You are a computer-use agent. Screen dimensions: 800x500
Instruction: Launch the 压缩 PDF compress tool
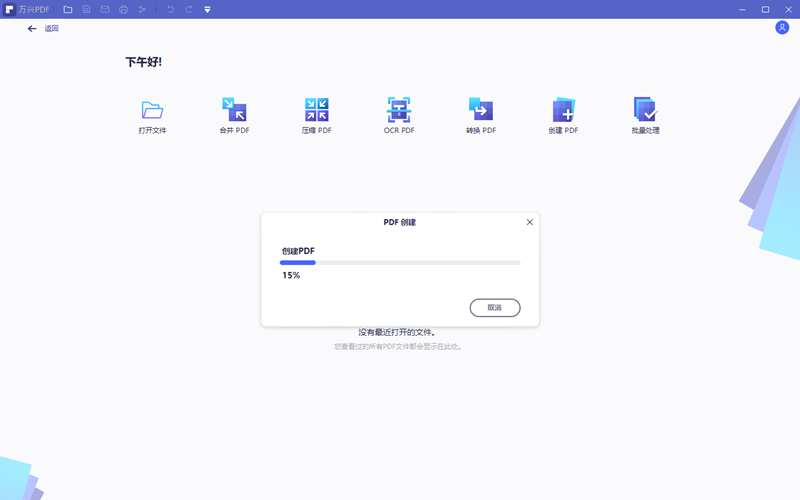[316, 115]
